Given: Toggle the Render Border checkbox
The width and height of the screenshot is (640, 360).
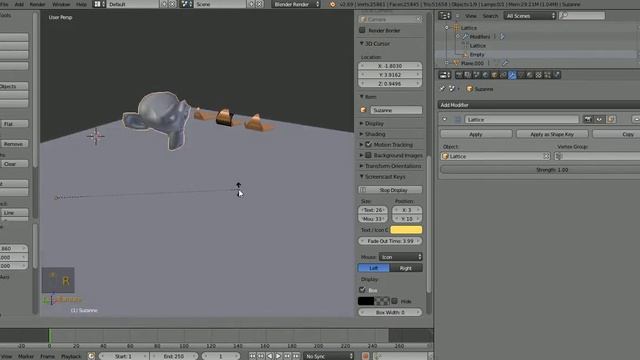Looking at the screenshot, I should (362, 30).
